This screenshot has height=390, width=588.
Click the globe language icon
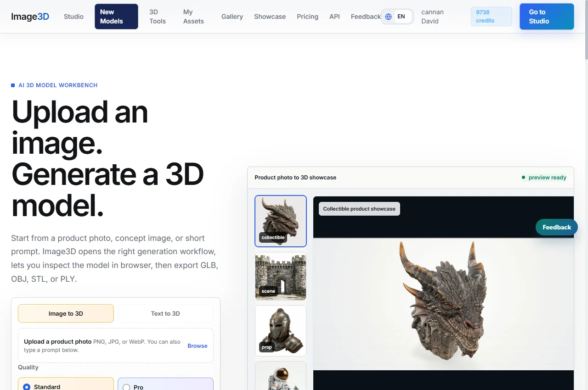(389, 17)
